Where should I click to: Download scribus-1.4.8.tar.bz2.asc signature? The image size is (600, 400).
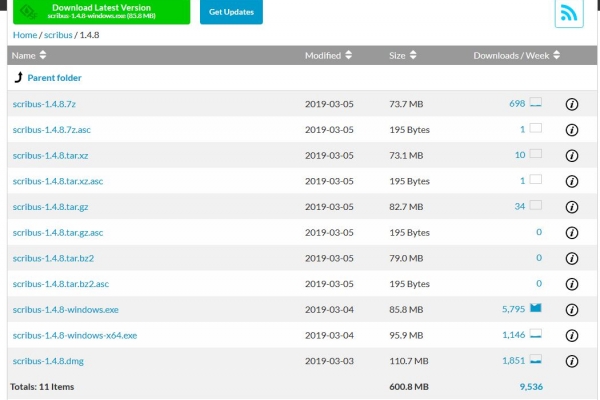coord(60,284)
